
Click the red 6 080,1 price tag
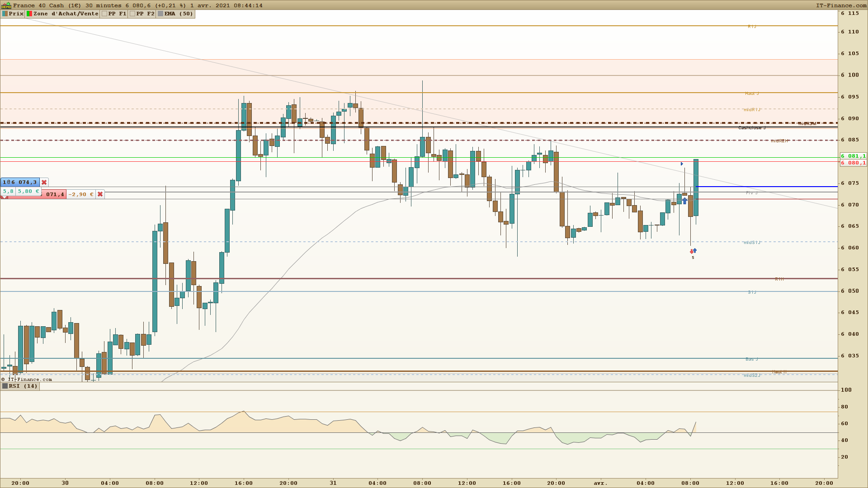click(x=853, y=163)
